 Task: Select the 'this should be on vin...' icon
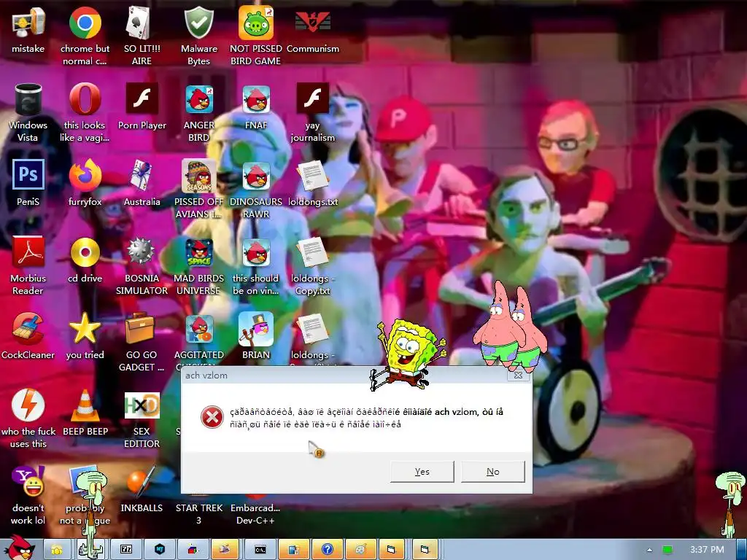tap(256, 252)
